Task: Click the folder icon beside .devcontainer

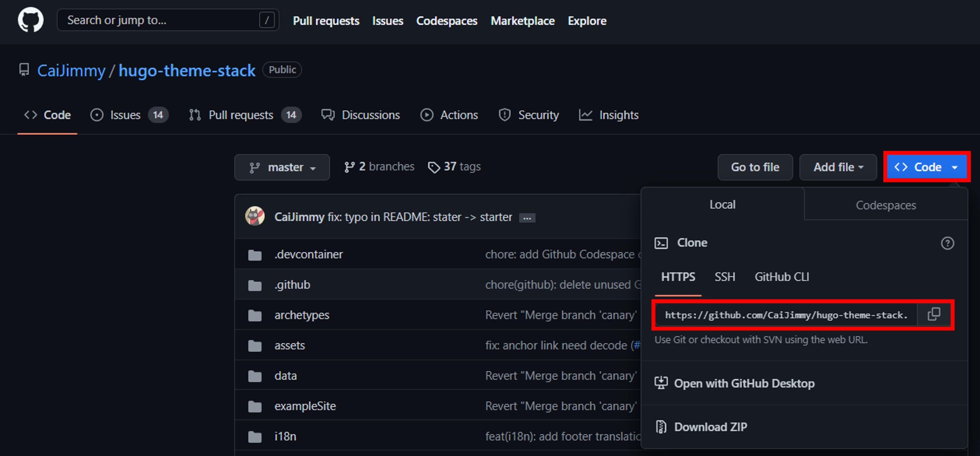Action: tap(254, 255)
